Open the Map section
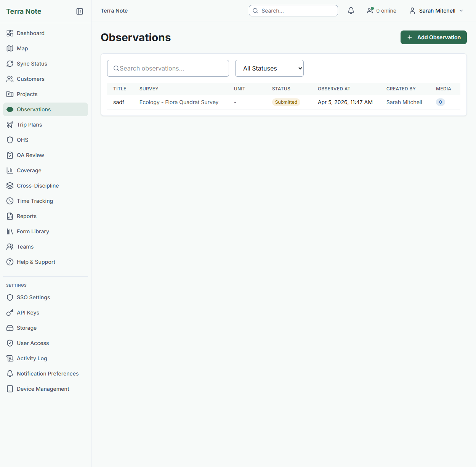The width and height of the screenshot is (476, 467). point(22,48)
